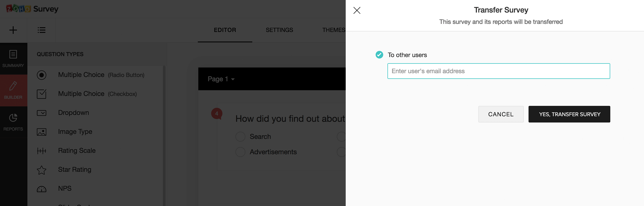Add a Dropdown question type
The height and width of the screenshot is (206, 644).
coord(73,113)
